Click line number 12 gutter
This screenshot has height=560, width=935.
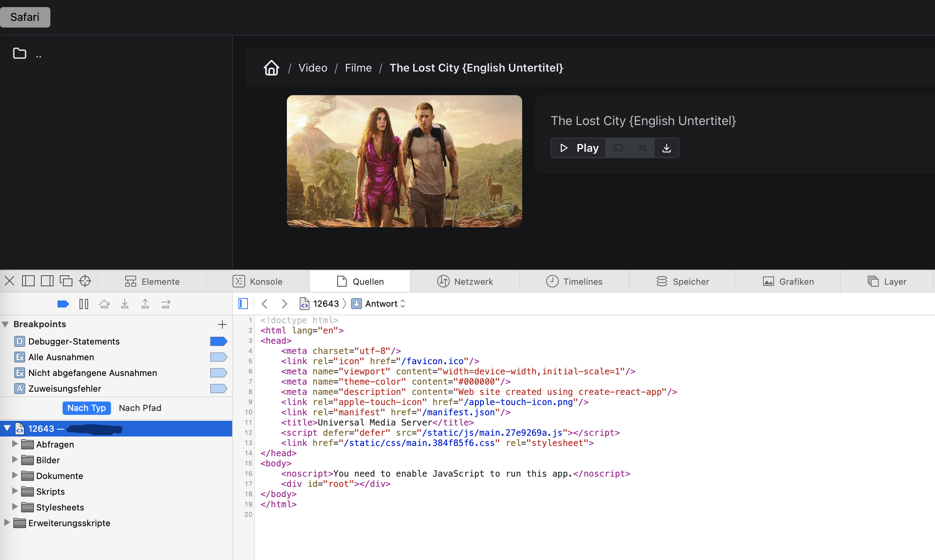pyautogui.click(x=248, y=433)
